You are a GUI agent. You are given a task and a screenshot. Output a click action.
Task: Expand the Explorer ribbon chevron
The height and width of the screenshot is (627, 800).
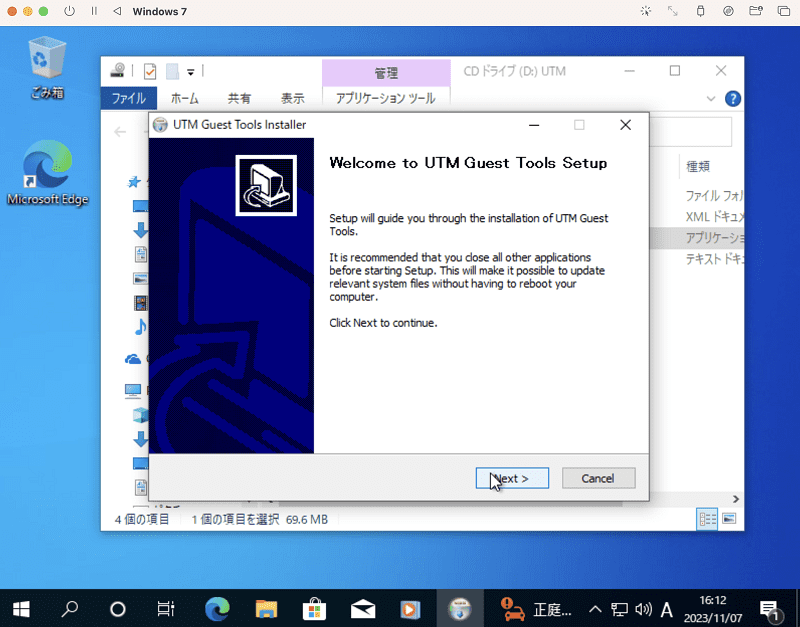coord(711,98)
